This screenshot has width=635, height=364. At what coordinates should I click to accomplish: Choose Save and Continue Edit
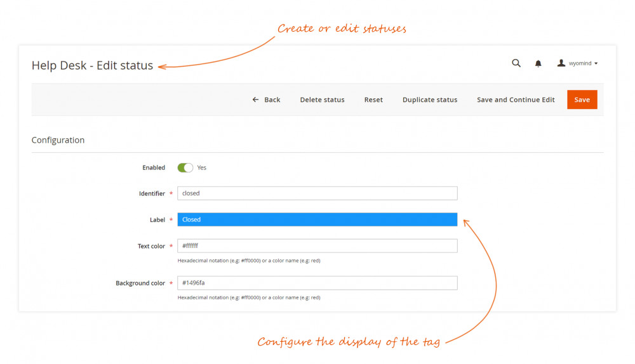[x=516, y=100]
